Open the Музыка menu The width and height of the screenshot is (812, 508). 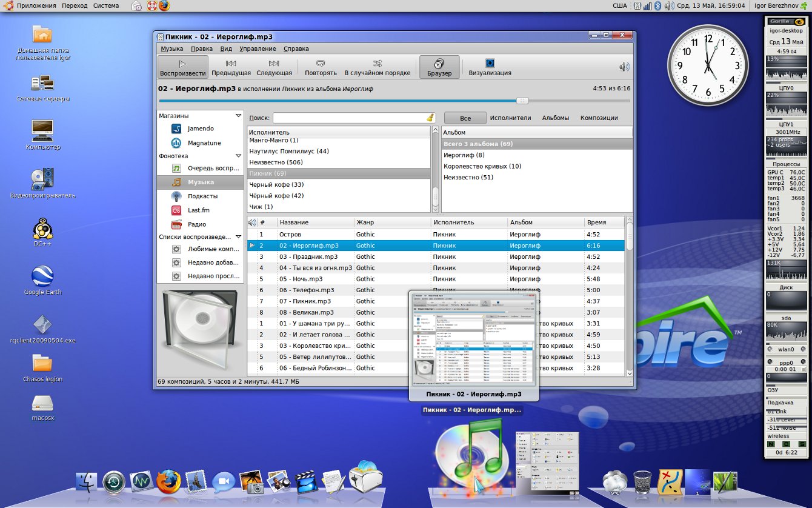click(172, 48)
